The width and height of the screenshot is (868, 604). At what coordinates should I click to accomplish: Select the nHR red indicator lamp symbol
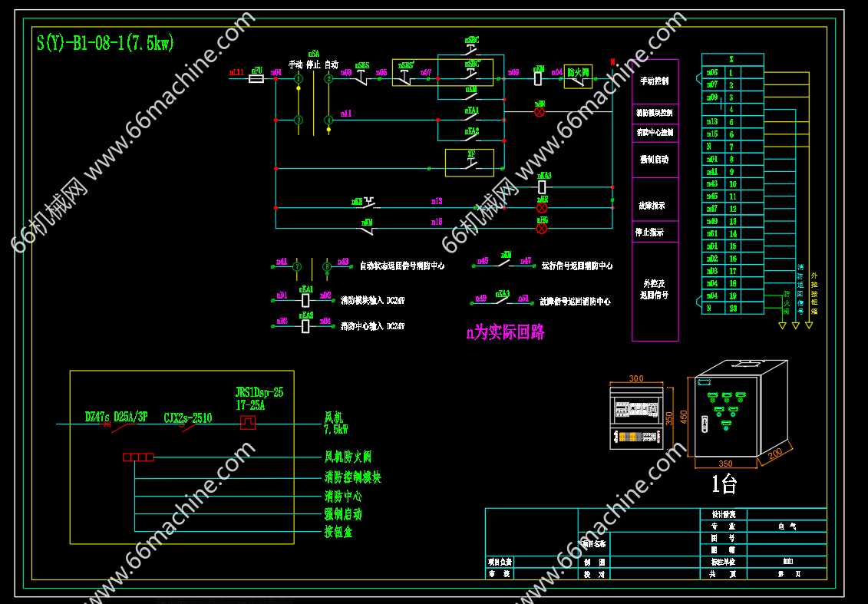pos(540,112)
